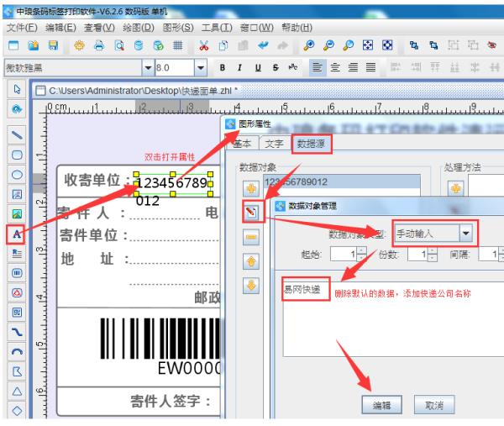Open the font size 8.0 dropdown

pos(200,67)
